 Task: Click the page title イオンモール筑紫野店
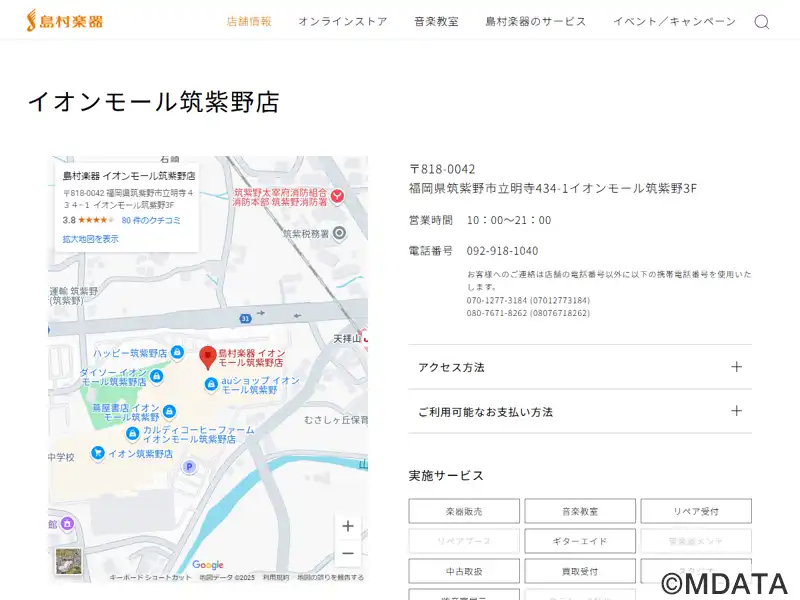tap(154, 102)
